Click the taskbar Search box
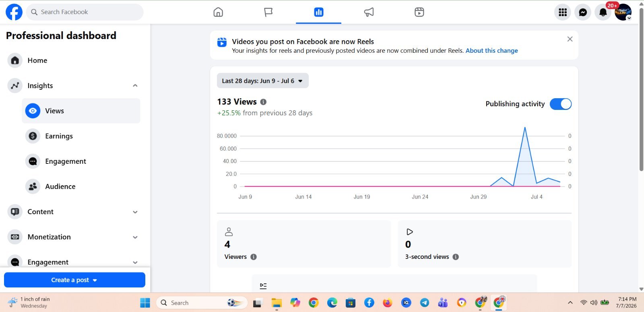The image size is (644, 312). [x=201, y=303]
